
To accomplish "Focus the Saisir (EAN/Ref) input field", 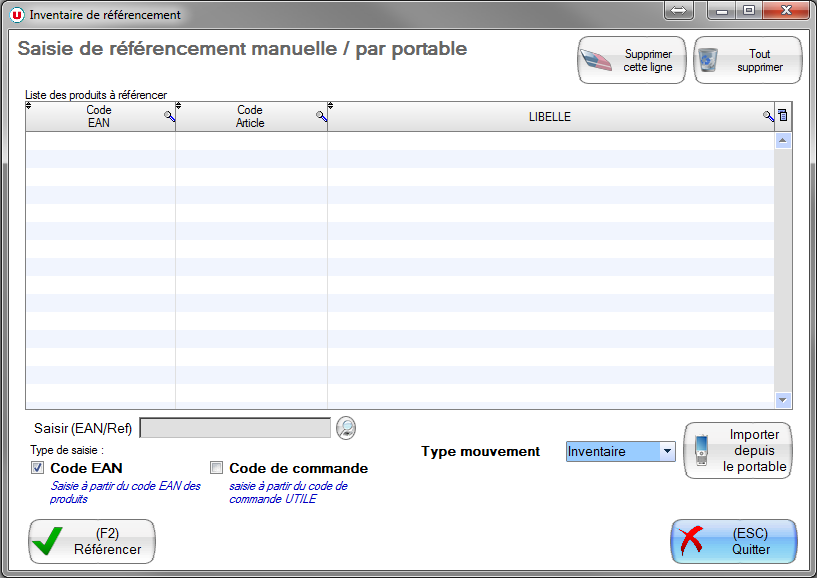I will click(235, 428).
